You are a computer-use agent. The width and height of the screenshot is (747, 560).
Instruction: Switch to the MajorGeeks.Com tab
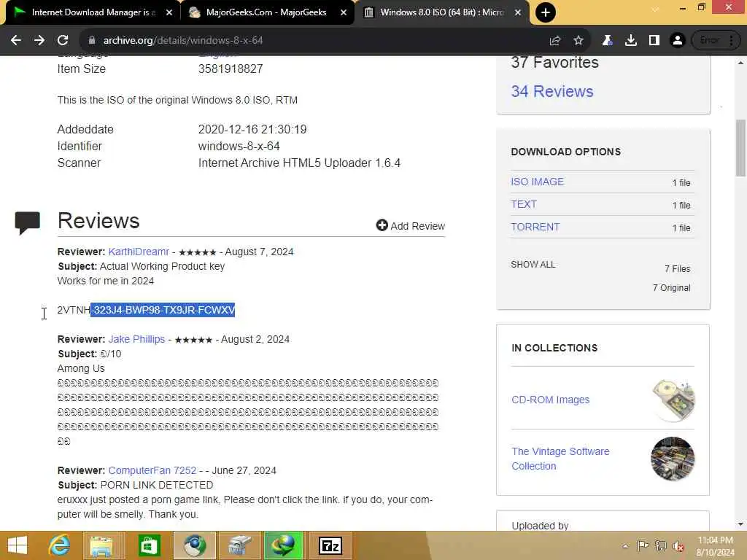coord(266,12)
